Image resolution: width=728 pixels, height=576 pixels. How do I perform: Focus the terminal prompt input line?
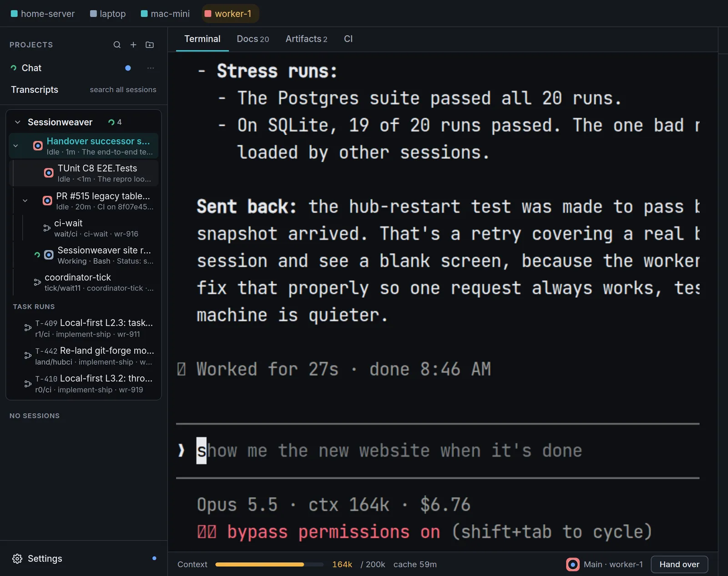pos(437,451)
